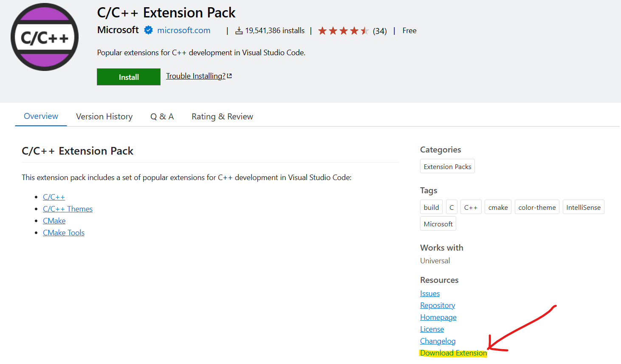Open the Rating & Review tab

click(222, 116)
